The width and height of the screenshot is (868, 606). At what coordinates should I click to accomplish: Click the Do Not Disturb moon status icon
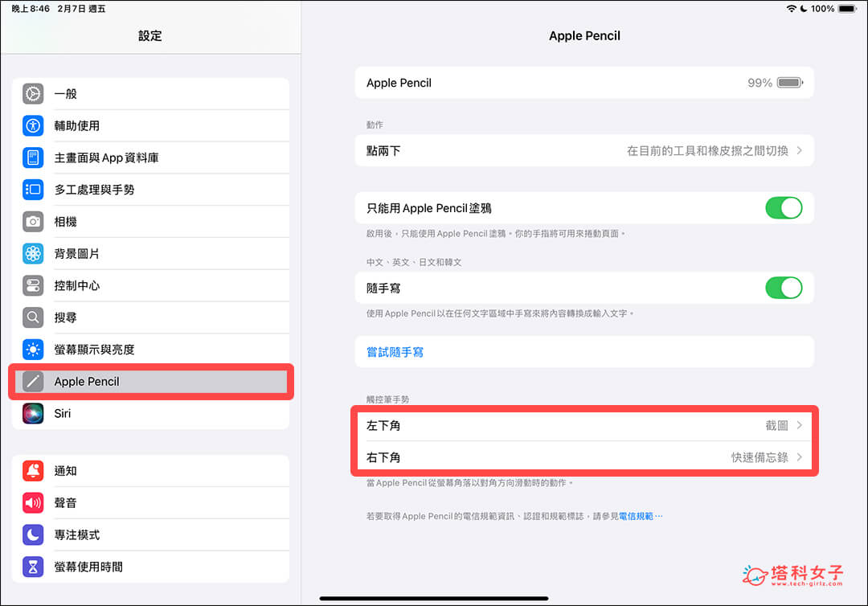point(804,9)
